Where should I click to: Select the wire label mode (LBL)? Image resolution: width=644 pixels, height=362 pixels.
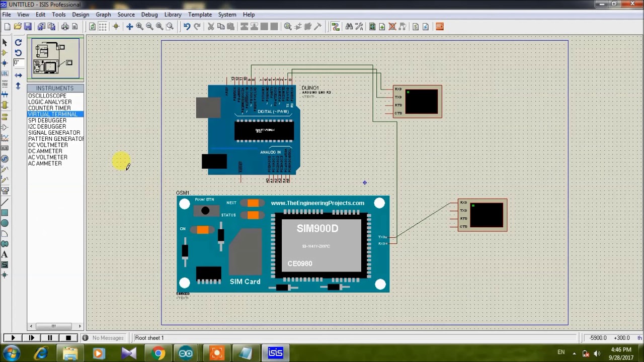tap(5, 73)
